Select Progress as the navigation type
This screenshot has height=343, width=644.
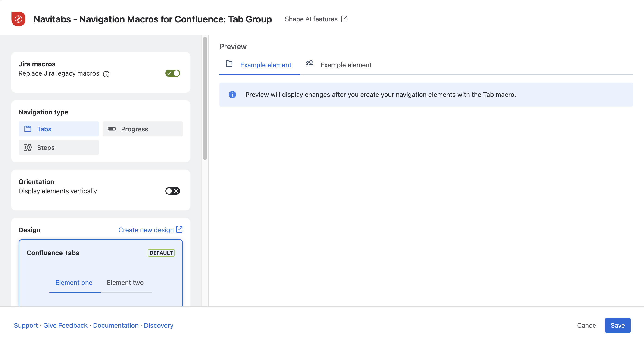click(x=143, y=129)
